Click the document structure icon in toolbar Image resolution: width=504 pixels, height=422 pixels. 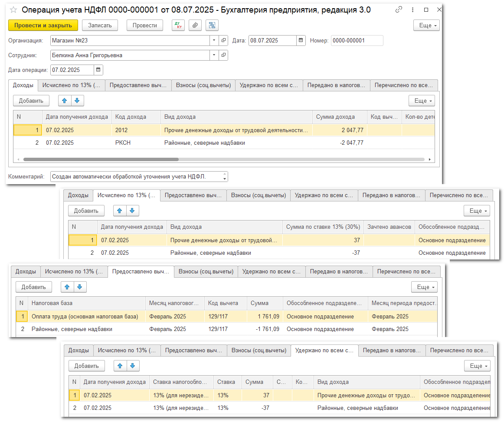212,26
